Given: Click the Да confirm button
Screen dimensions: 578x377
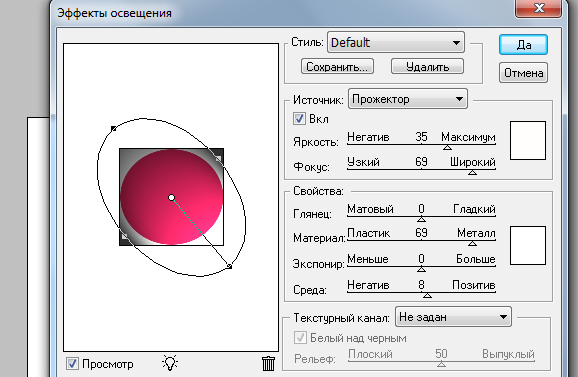Looking at the screenshot, I should pos(523,45).
